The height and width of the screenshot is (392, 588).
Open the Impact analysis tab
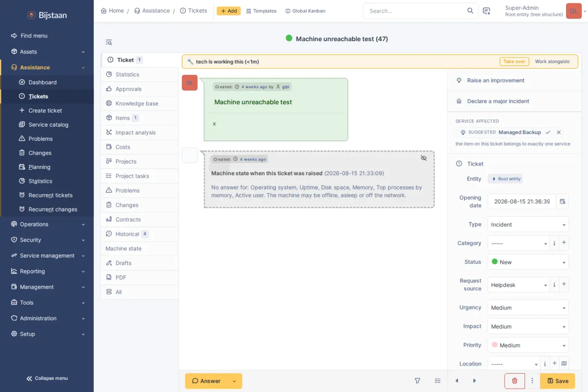[x=139, y=132]
